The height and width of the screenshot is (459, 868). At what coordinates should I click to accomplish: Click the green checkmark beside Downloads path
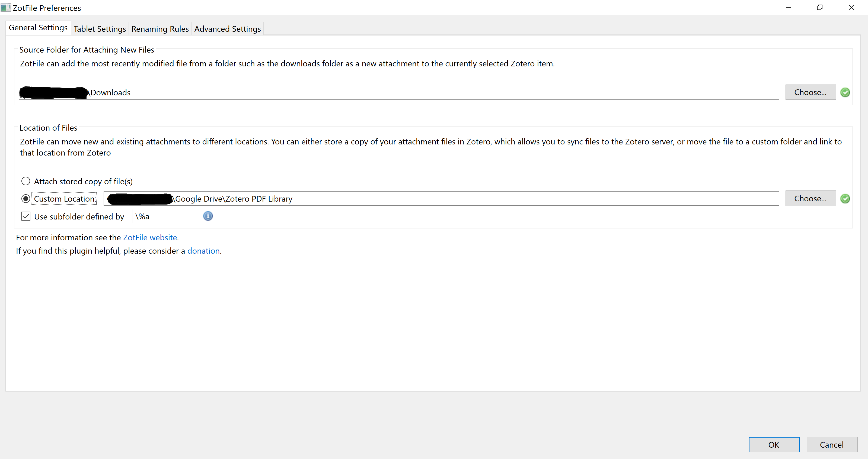[x=845, y=92]
